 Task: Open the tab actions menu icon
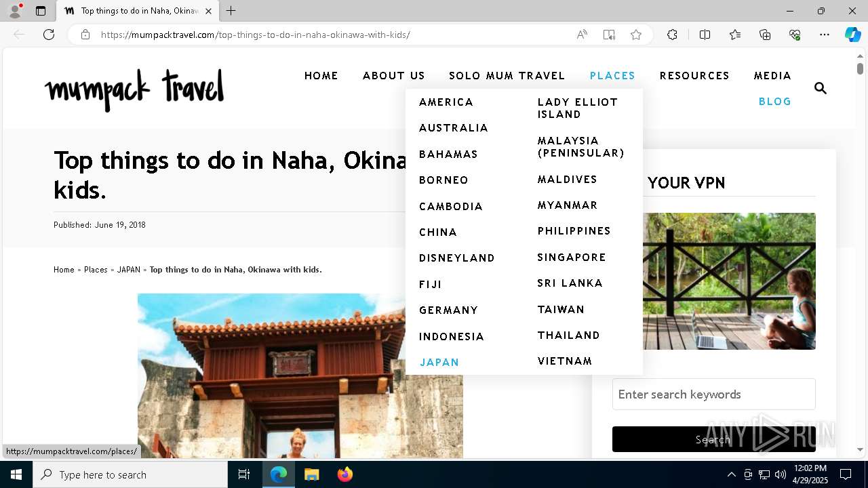[41, 11]
